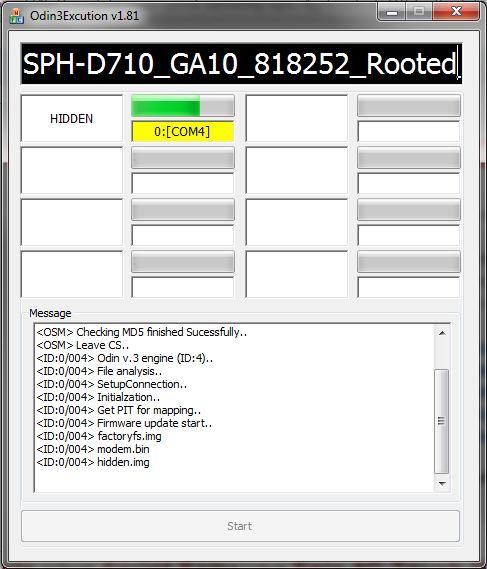Screen dimensions: 487x569
Task: Click the yellow 0:[COM4] port indicator
Action: click(183, 131)
